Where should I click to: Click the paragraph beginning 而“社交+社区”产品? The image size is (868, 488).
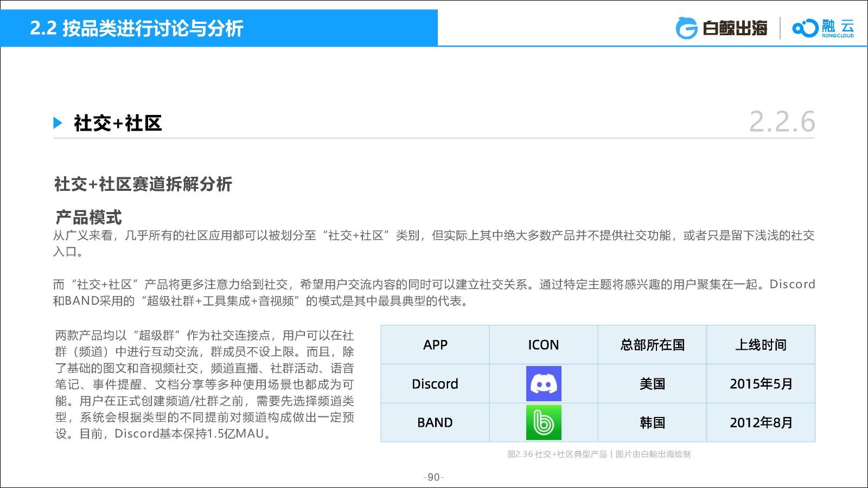(x=434, y=292)
